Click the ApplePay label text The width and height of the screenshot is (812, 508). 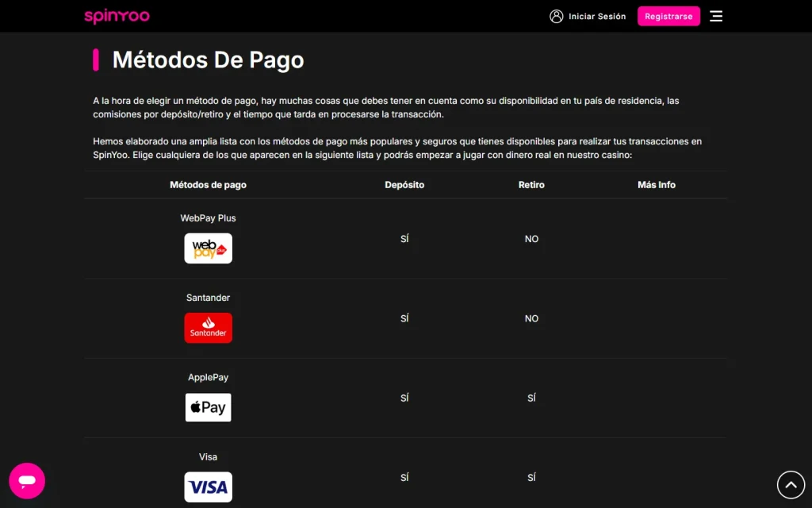point(209,377)
